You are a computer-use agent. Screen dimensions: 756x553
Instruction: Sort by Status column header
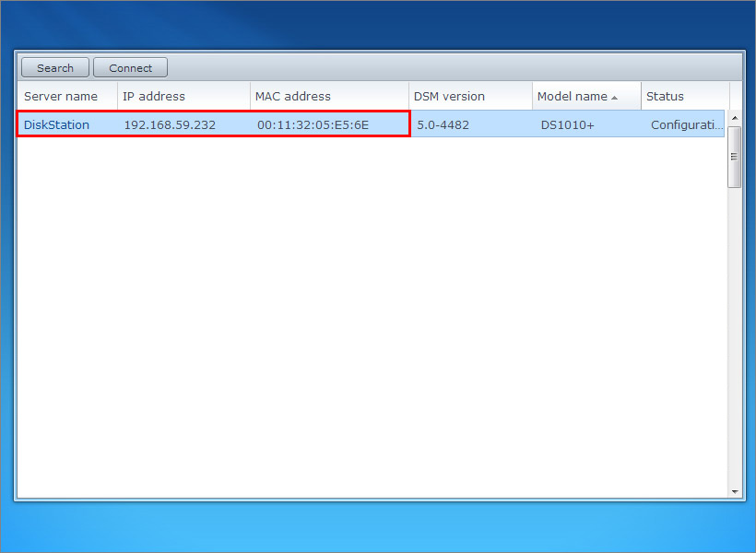tap(685, 96)
